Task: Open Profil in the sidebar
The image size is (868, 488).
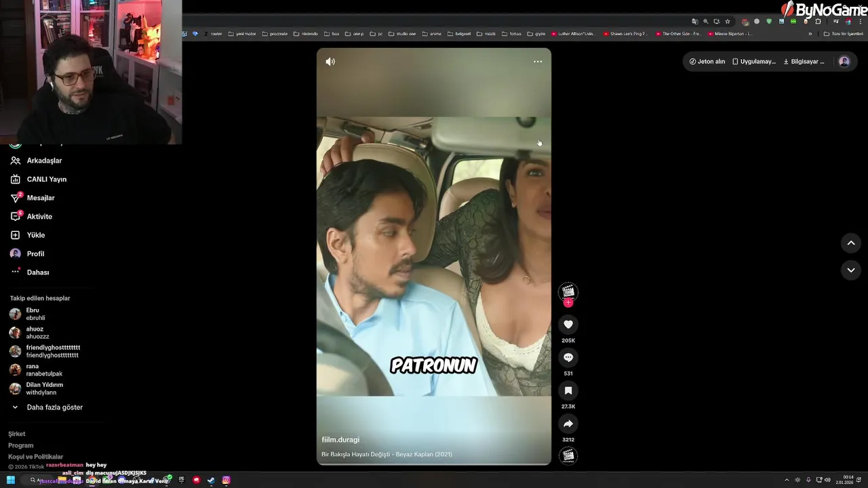Action: 27,253
